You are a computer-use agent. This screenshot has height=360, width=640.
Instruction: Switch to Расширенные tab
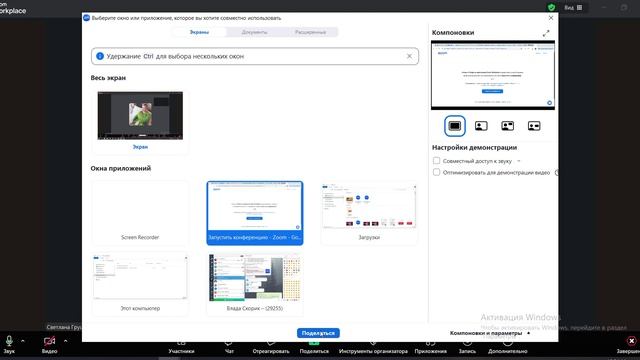pos(310,32)
